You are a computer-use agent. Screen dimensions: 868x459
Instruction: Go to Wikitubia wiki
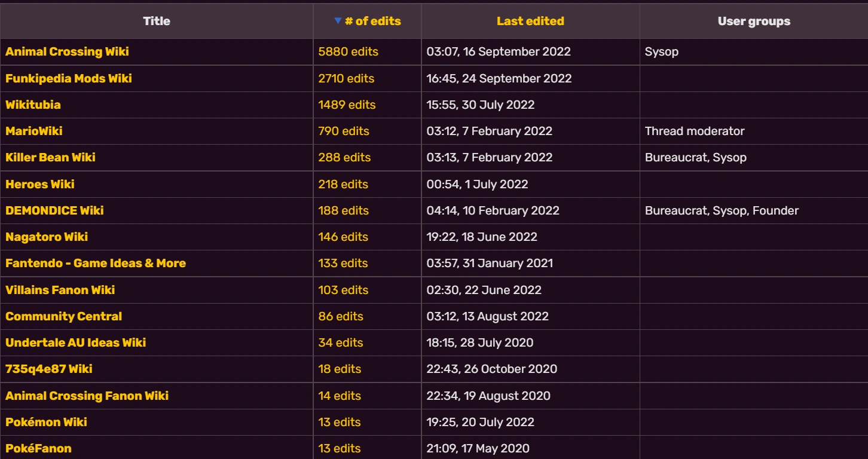coord(33,105)
